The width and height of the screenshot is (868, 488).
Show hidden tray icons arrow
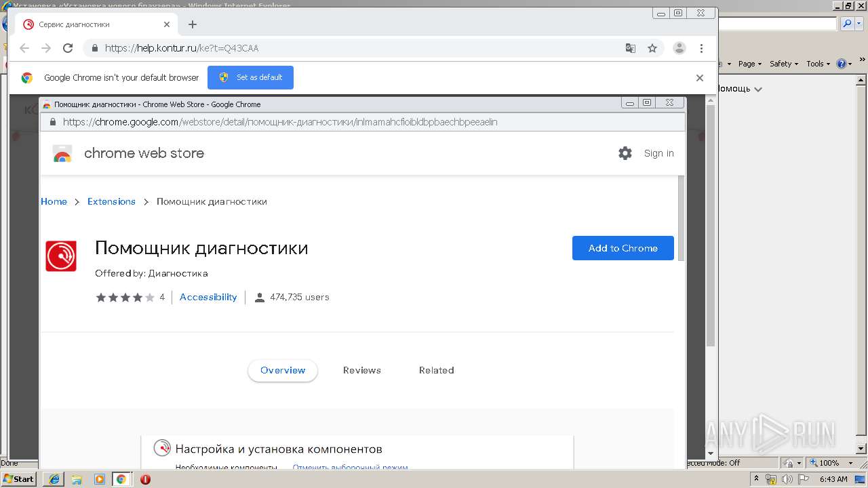pyautogui.click(x=757, y=479)
